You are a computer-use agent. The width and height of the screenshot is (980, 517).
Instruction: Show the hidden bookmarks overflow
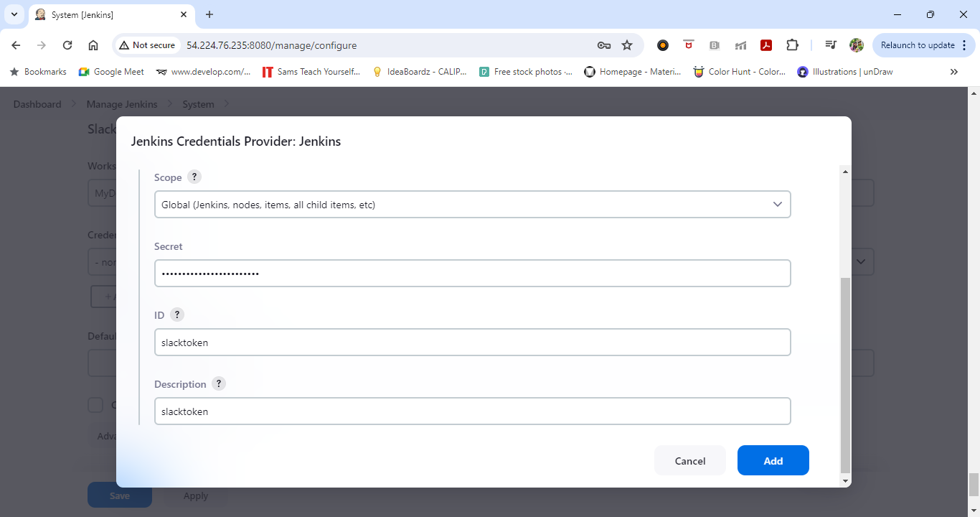pos(954,72)
